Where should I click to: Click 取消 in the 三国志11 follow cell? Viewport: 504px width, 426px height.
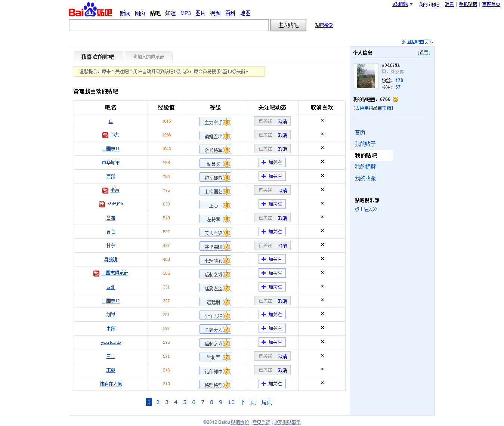coord(283,149)
